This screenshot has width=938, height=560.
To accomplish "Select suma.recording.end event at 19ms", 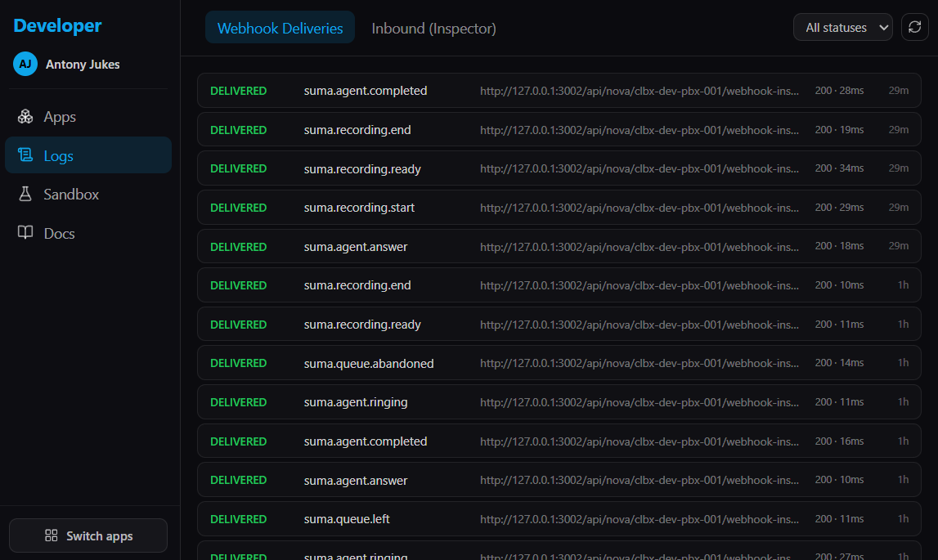I will 559,130.
